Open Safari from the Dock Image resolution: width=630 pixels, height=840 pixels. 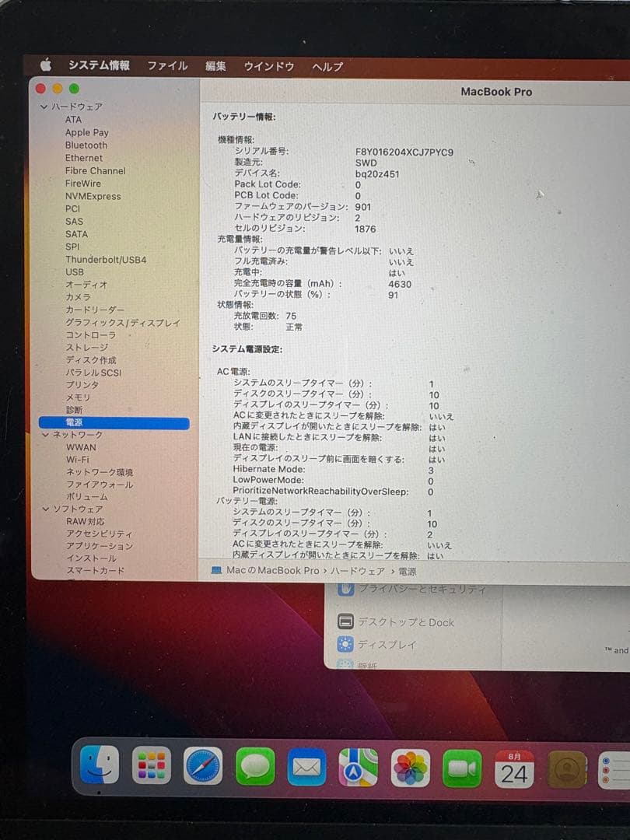coord(204,765)
